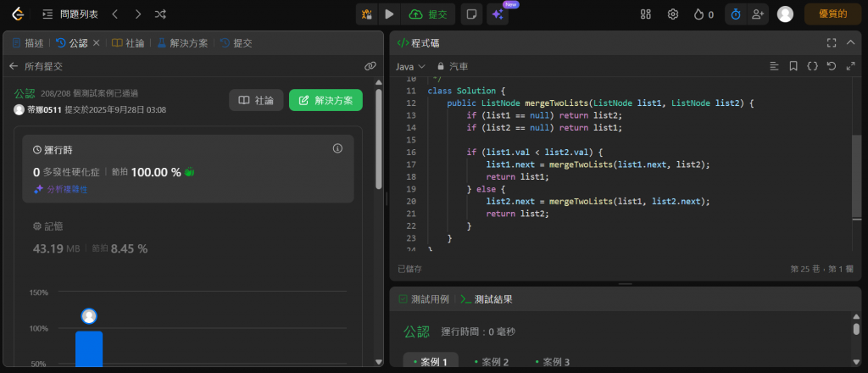Select the 記憶 memory section
This screenshot has height=373, width=868.
[x=47, y=226]
